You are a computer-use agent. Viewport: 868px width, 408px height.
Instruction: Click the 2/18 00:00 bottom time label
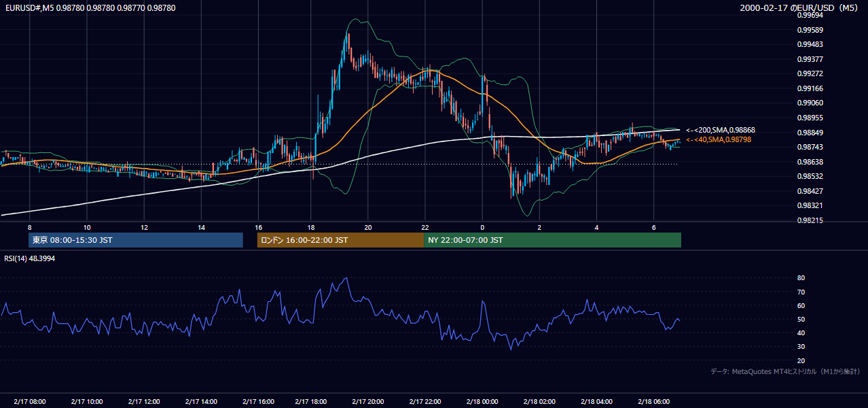482,402
